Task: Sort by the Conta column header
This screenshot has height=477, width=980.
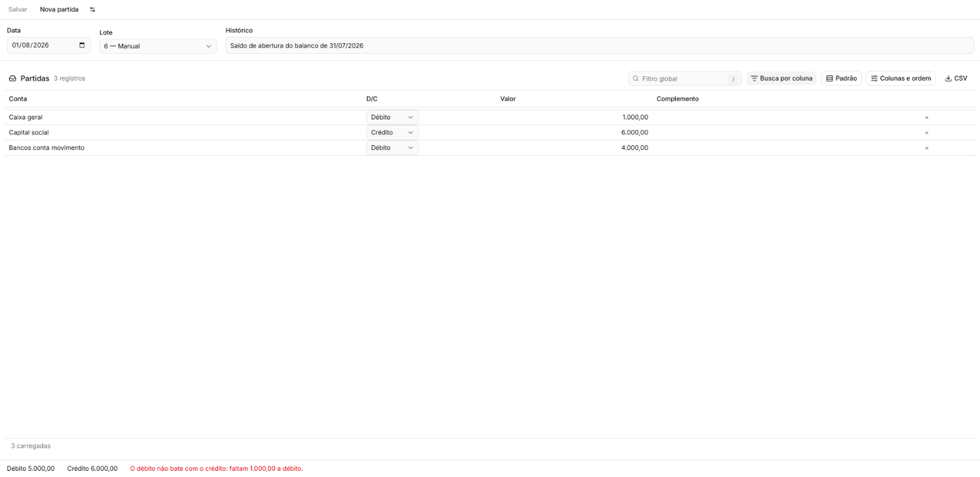Action: coord(18,99)
